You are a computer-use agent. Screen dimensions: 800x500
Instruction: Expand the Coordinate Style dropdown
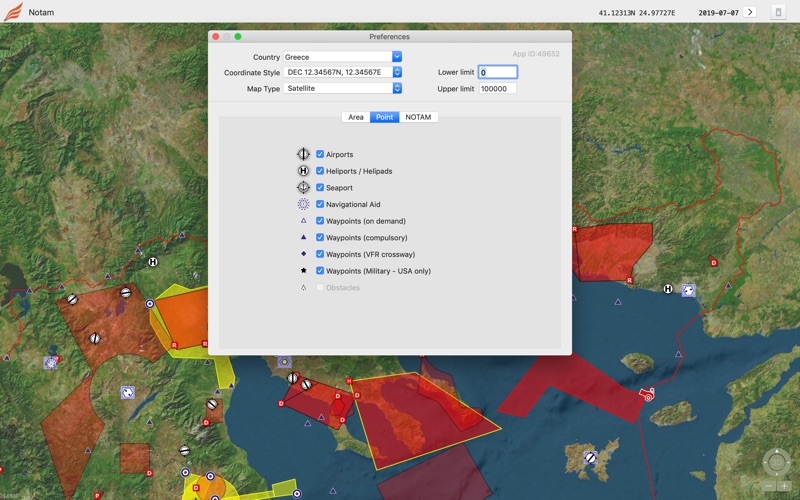coord(342,73)
